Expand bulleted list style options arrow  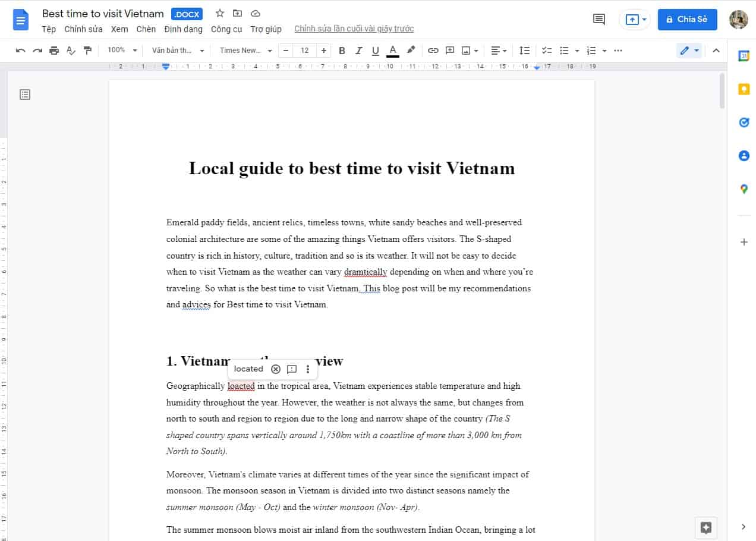pos(577,51)
